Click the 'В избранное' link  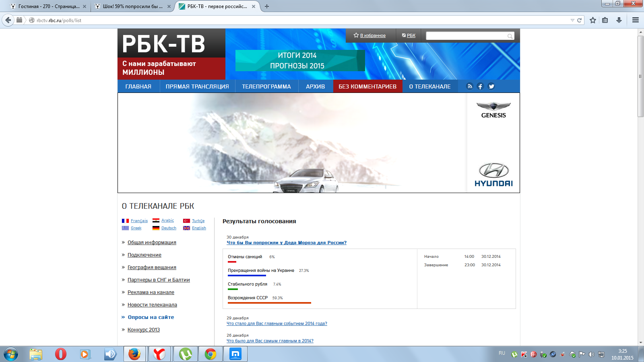[373, 35]
